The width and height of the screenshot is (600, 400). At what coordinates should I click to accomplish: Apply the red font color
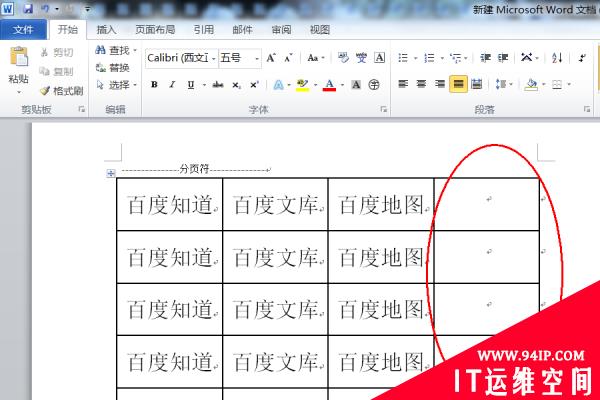(329, 85)
